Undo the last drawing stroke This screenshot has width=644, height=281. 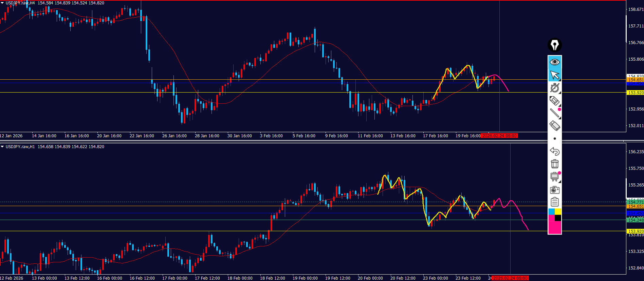[555, 151]
